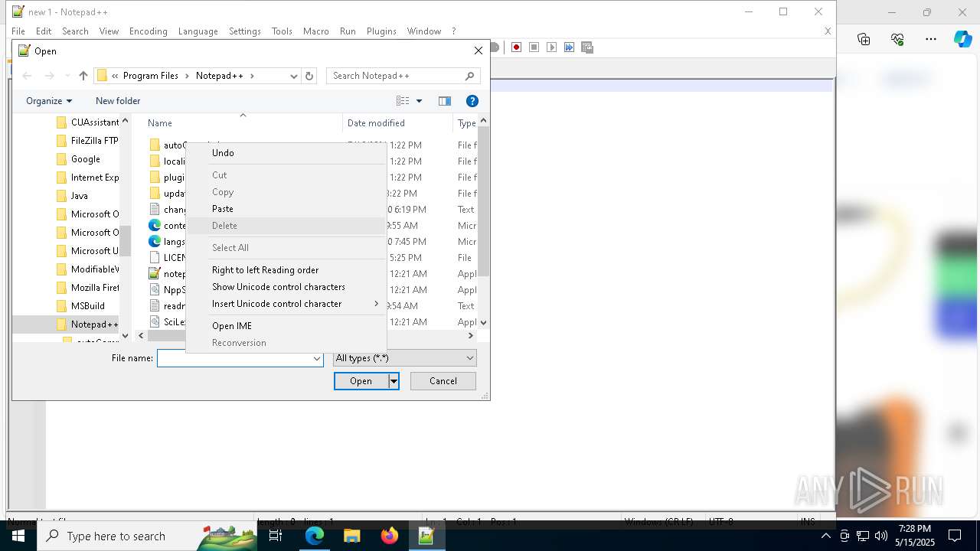Click the volume speaker tray icon

881,536
